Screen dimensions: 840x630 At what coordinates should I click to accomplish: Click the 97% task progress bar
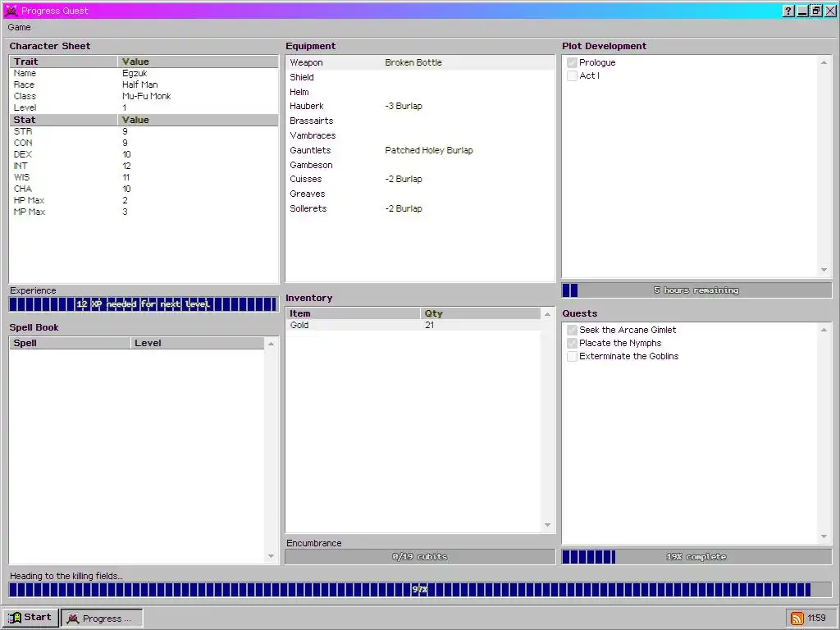point(420,590)
